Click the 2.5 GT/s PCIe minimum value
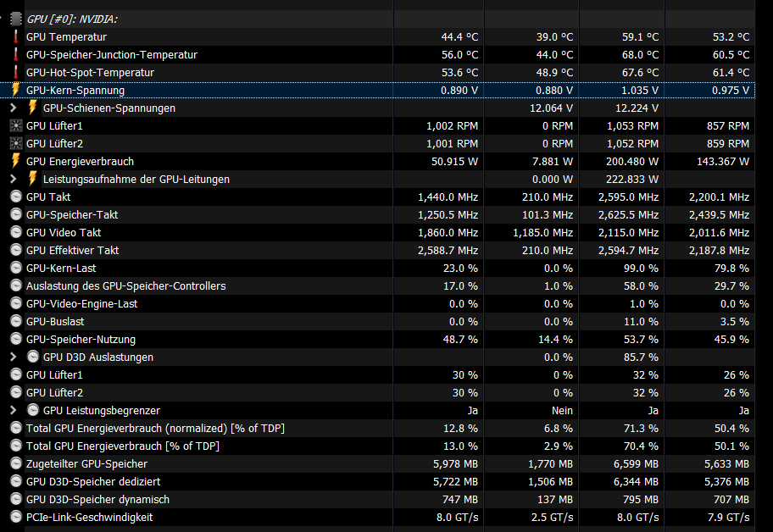This screenshot has height=532, width=773. (x=552, y=517)
